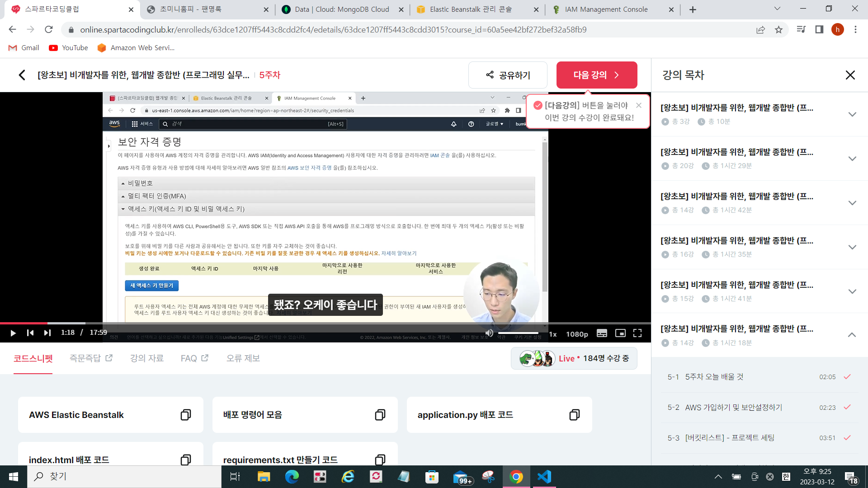
Task: Adjust the video volume slider
Action: 518,333
